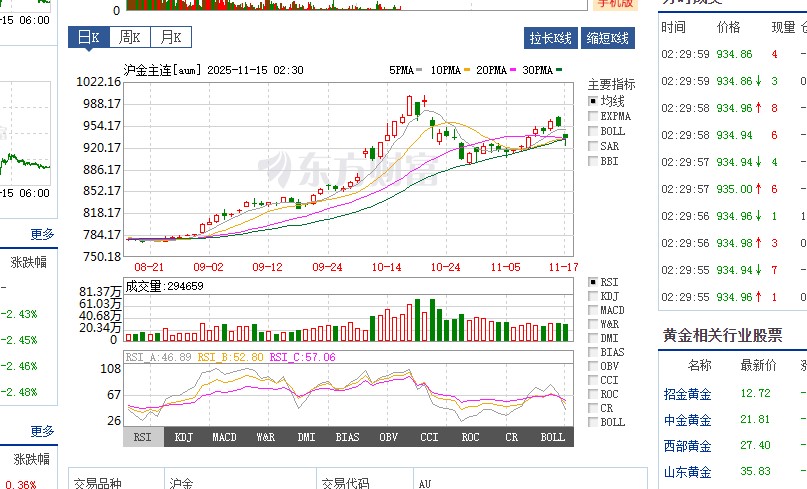This screenshot has width=807, height=489.
Task: Tick the KDJ checkbox in right indicator list
Action: 594,296
